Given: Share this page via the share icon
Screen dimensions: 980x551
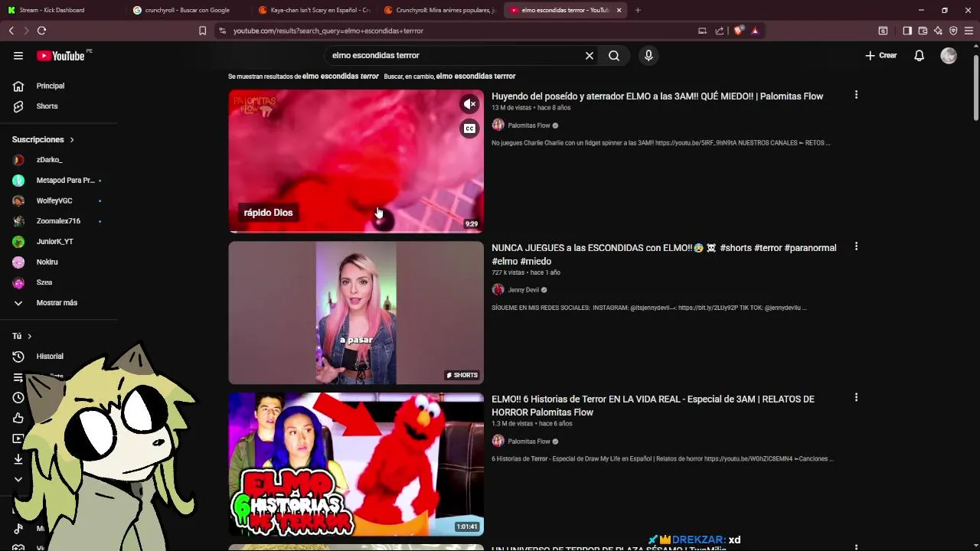Looking at the screenshot, I should point(720,31).
